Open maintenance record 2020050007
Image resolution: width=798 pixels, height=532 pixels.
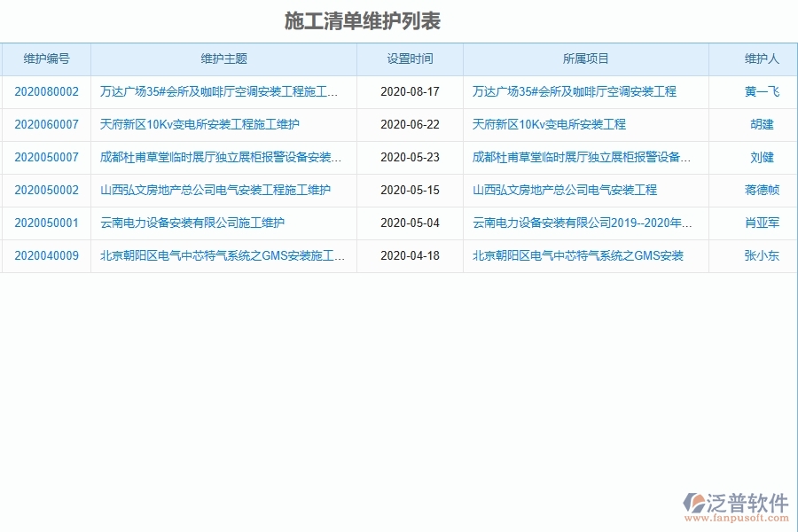pyautogui.click(x=44, y=157)
